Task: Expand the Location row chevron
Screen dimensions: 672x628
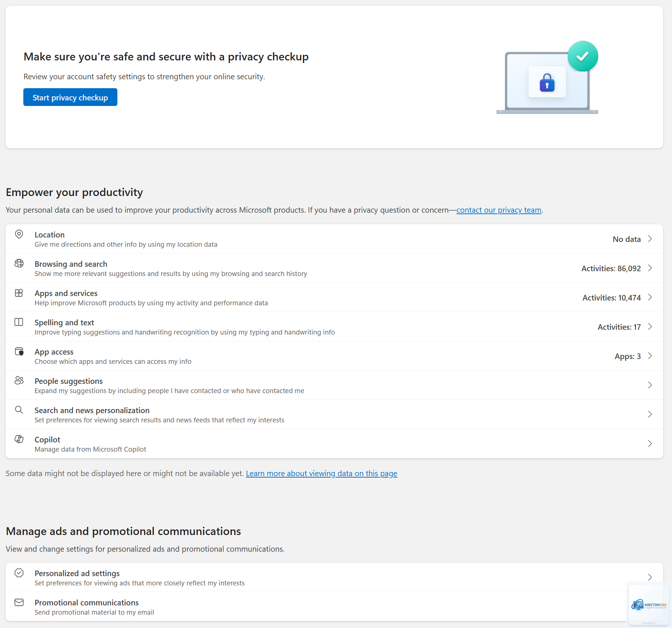Action: [650, 239]
